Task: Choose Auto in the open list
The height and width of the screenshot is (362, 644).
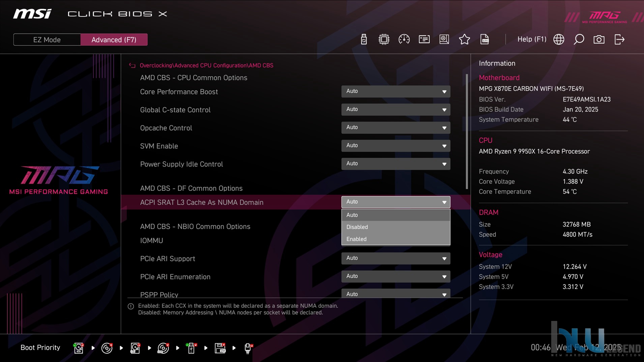Action: (396, 215)
